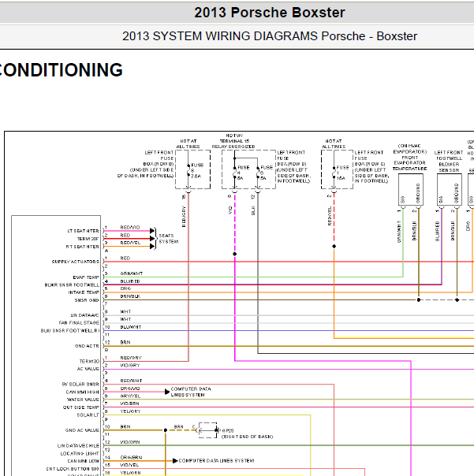The height and width of the screenshot is (476, 474).
Task: Click the 'SEATS SYSTEM' reference label
Action: 168,239
